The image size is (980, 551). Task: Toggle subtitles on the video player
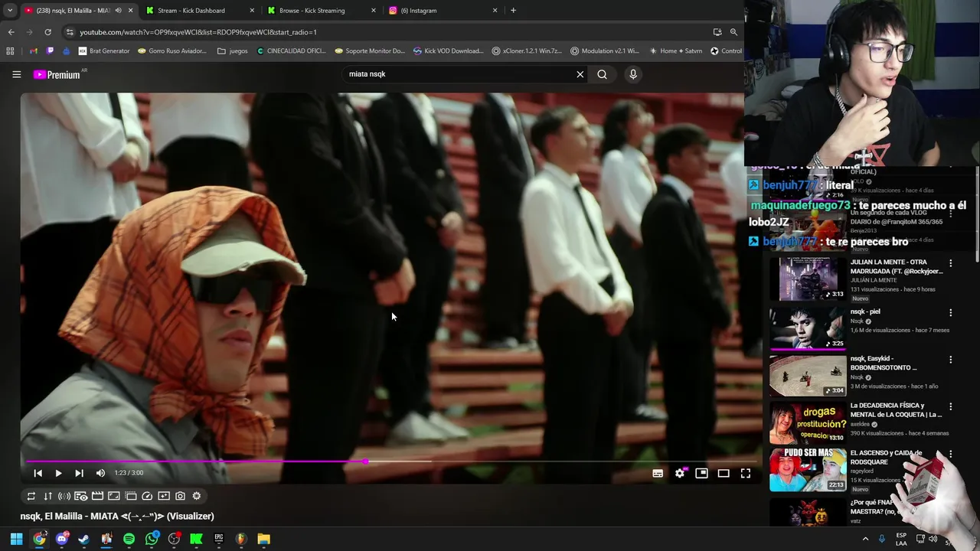658,474
